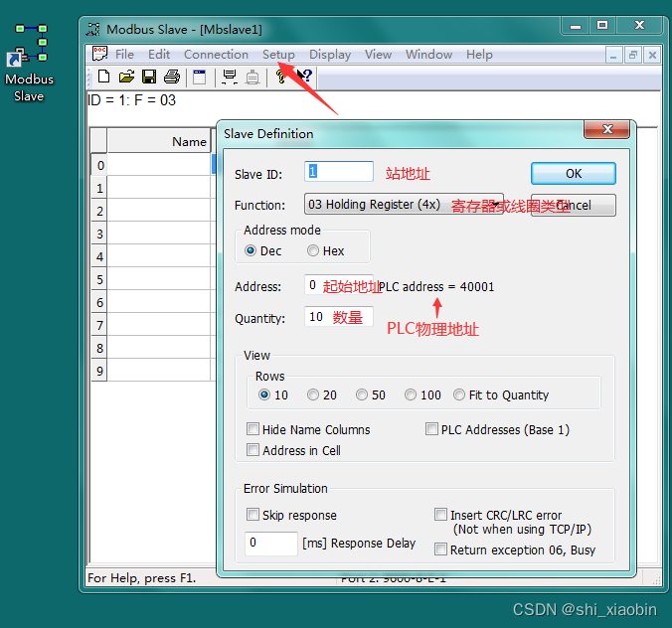Image resolution: width=672 pixels, height=628 pixels.
Task: Select Fit to Quantity rows option
Action: click(501, 394)
